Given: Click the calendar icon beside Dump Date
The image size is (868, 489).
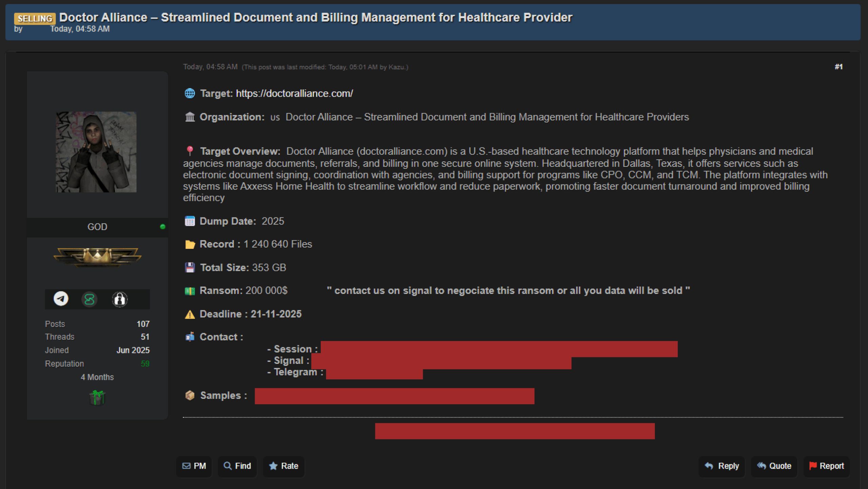Looking at the screenshot, I should 190,221.
